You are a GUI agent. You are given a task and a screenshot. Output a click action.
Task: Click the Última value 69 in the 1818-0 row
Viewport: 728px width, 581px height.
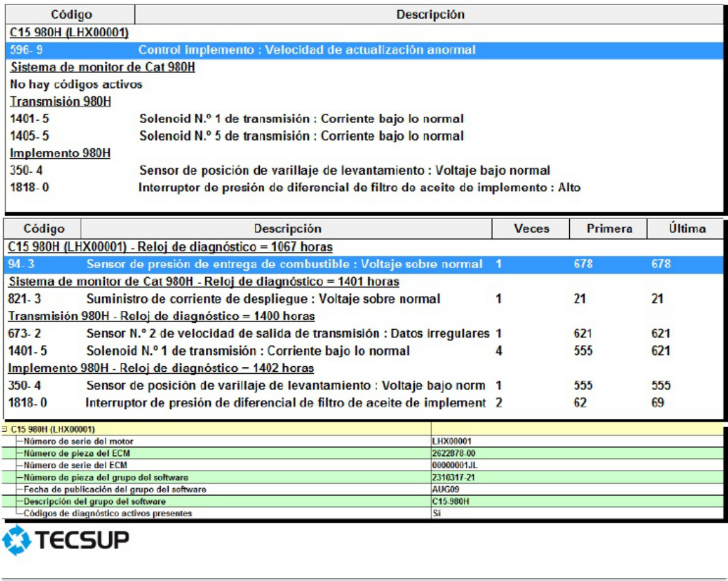point(658,403)
